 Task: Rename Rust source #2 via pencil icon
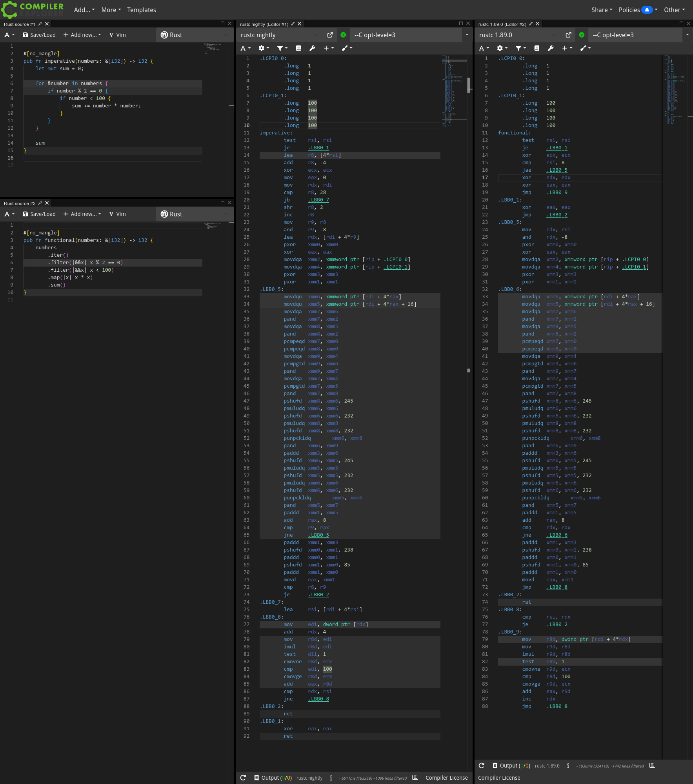(40, 203)
